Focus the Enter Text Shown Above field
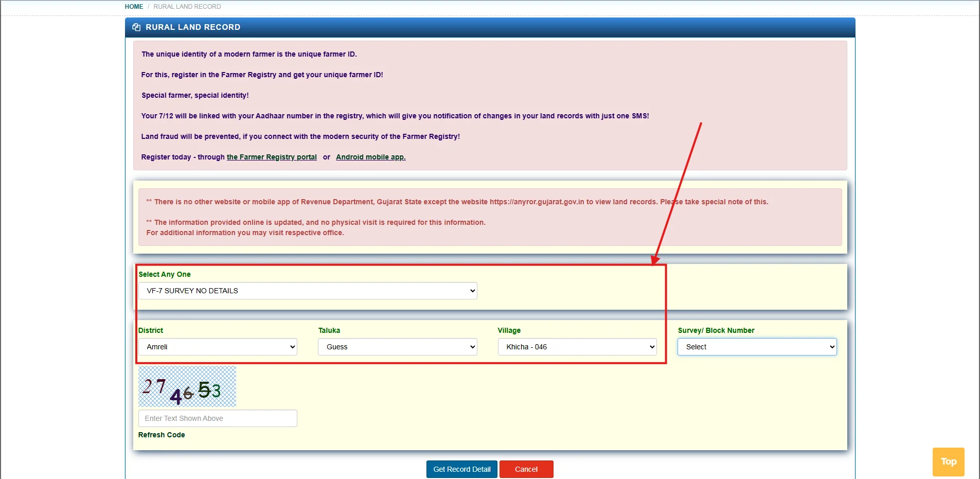Screen dimensions: 980x479 (x=218, y=418)
